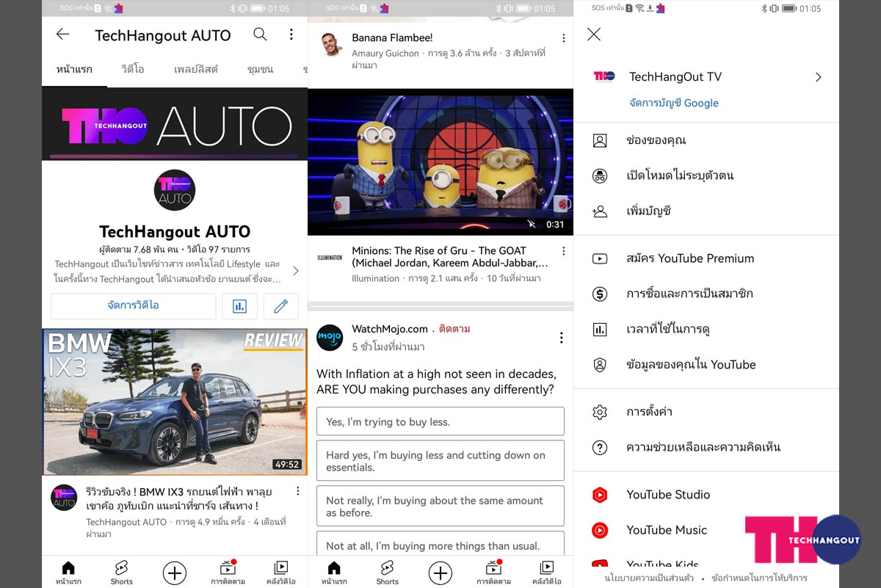Screen dimensions: 881x588
Task: Tap the นโยบายความเป็นส่วนตัว privacy policy link
Action: coord(648,578)
